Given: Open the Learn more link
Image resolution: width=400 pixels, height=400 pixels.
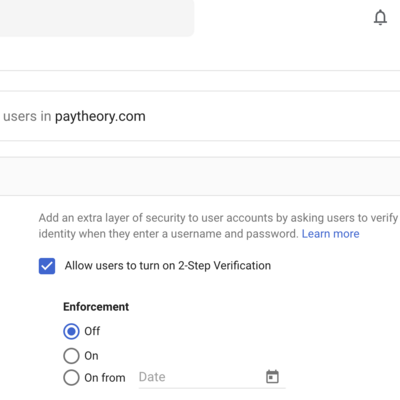Looking at the screenshot, I should (x=330, y=234).
